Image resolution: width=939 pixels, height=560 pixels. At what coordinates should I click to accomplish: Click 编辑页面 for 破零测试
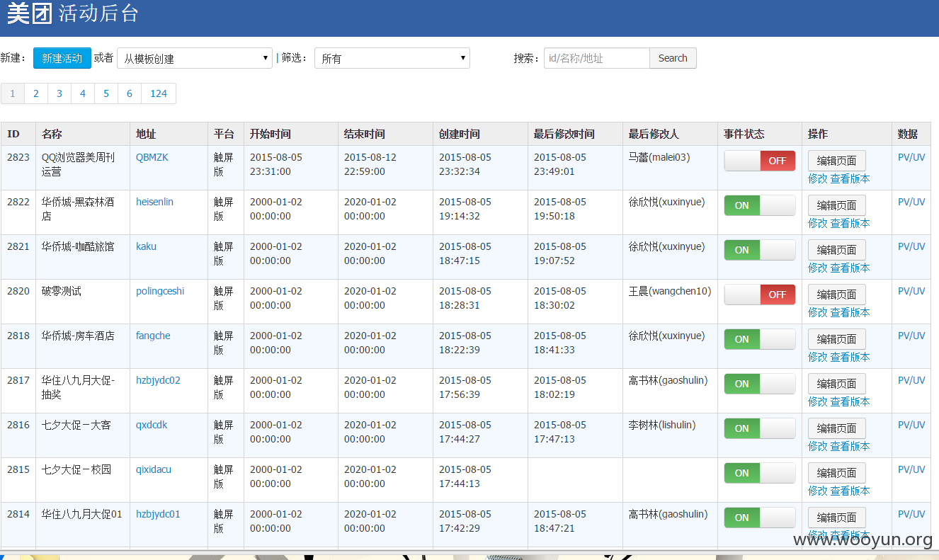[x=837, y=295]
